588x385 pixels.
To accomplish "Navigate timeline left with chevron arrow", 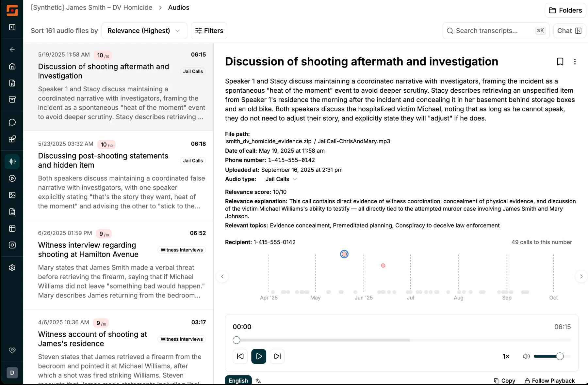I will point(222,277).
